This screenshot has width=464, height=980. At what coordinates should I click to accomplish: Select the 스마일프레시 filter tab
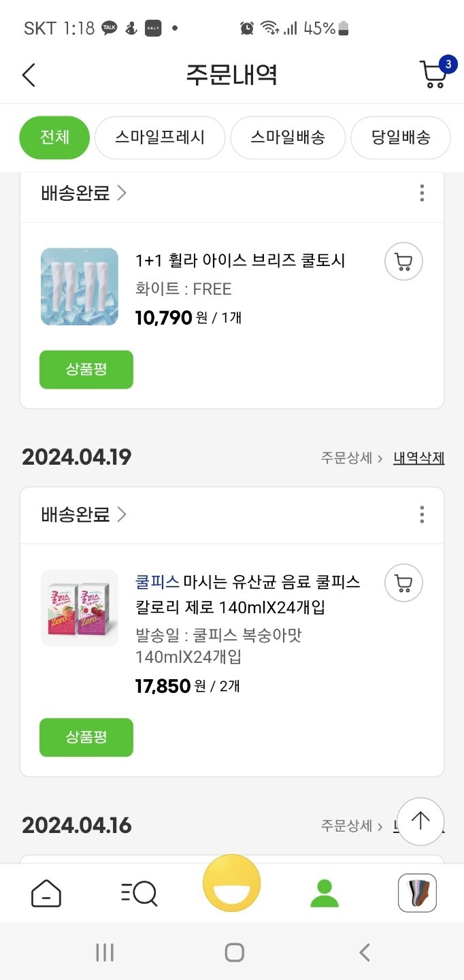(160, 137)
